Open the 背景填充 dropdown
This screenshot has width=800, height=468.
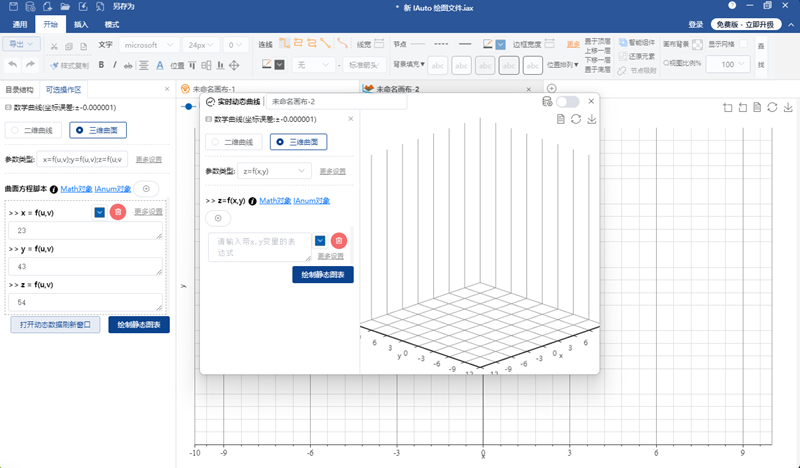click(409, 64)
